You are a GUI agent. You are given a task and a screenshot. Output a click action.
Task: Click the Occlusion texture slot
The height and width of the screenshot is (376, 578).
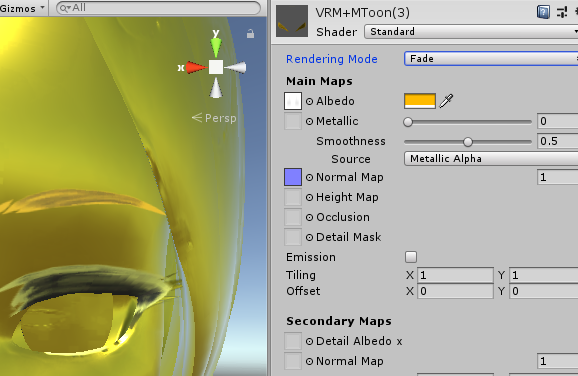pos(293,217)
